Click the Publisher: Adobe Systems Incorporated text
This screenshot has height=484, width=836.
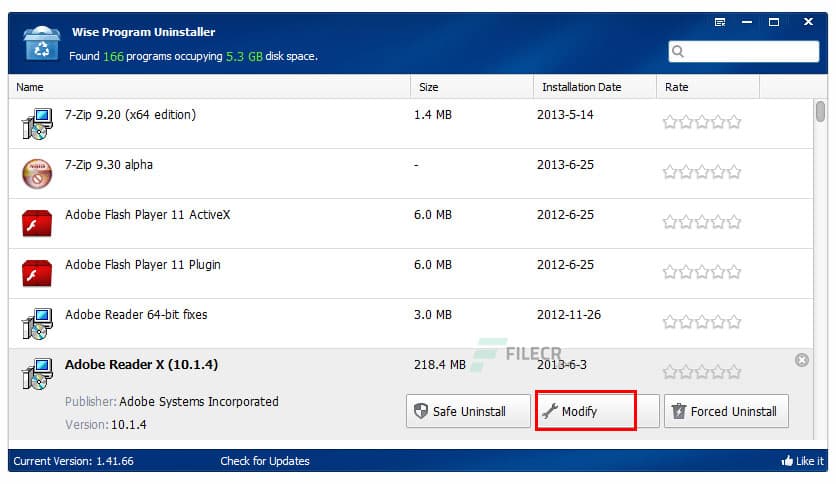point(172,401)
